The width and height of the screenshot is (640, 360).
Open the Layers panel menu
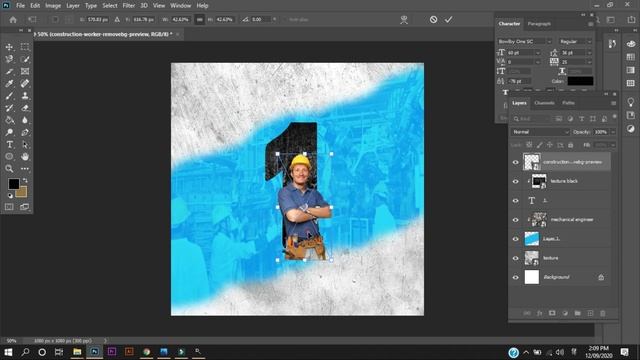point(613,103)
